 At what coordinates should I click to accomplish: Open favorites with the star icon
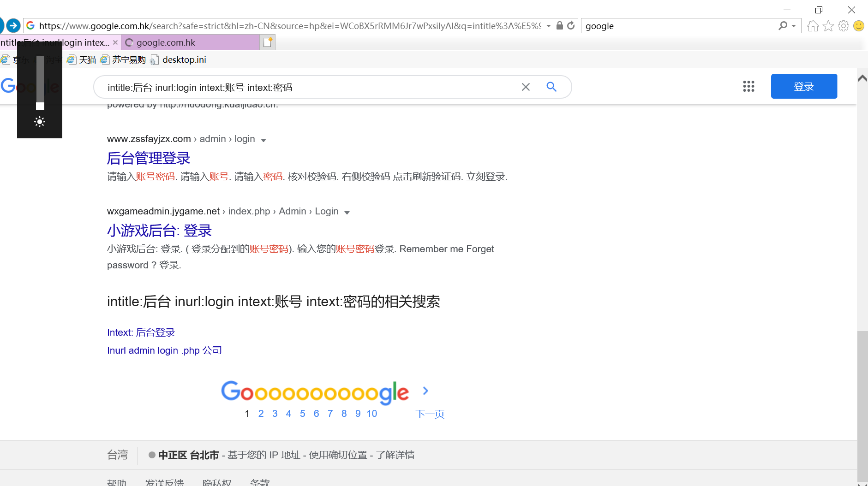click(828, 26)
